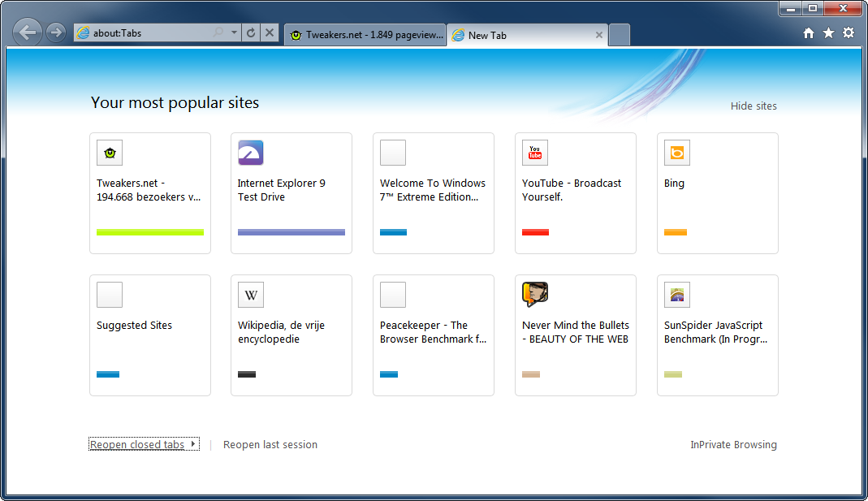Click the Suggested Sites blank icon
Screen dimensions: 868x501
110,295
